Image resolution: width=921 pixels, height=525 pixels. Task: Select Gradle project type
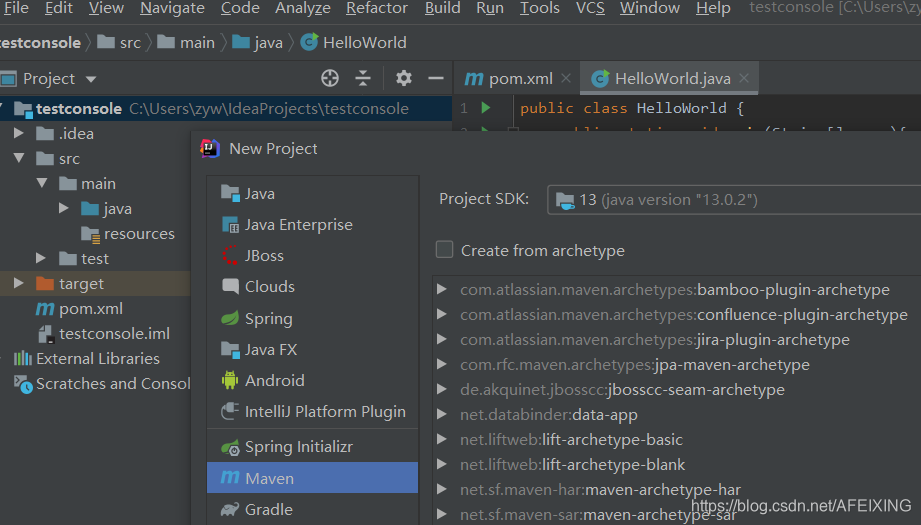click(312, 509)
